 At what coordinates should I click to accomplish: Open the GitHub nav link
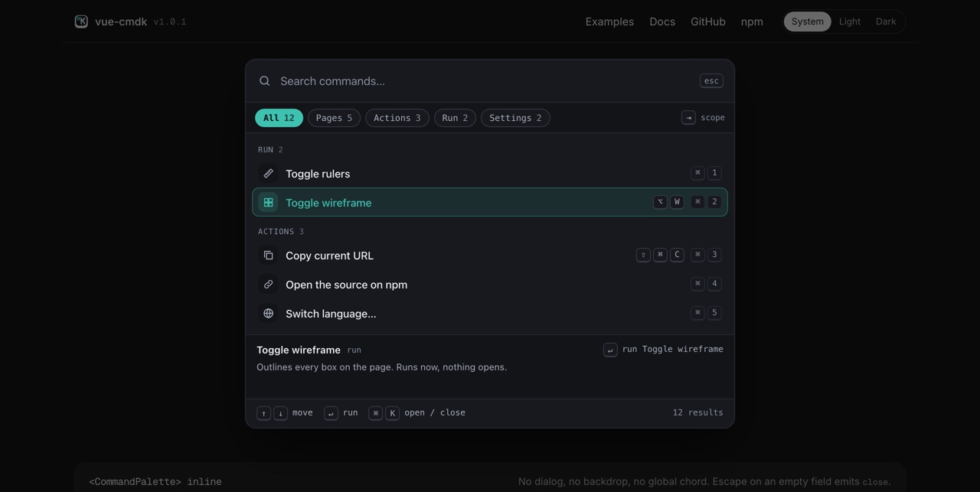pyautogui.click(x=708, y=21)
